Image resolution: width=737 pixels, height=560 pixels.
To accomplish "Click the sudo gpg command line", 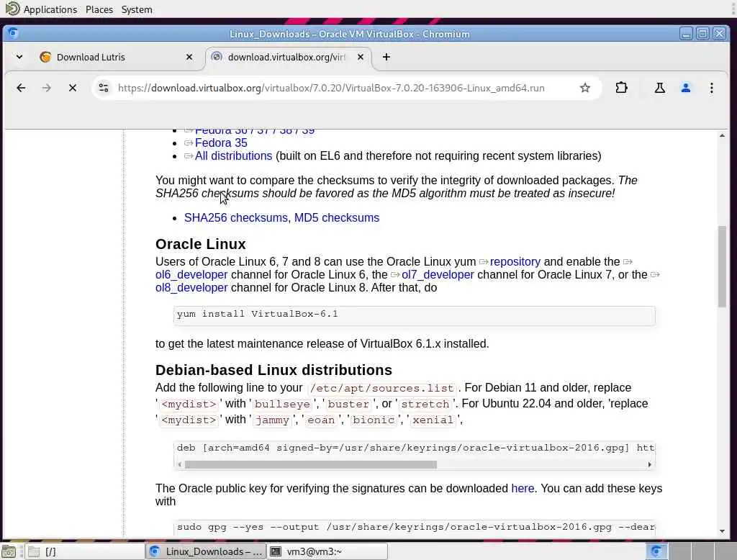I will [x=414, y=528].
